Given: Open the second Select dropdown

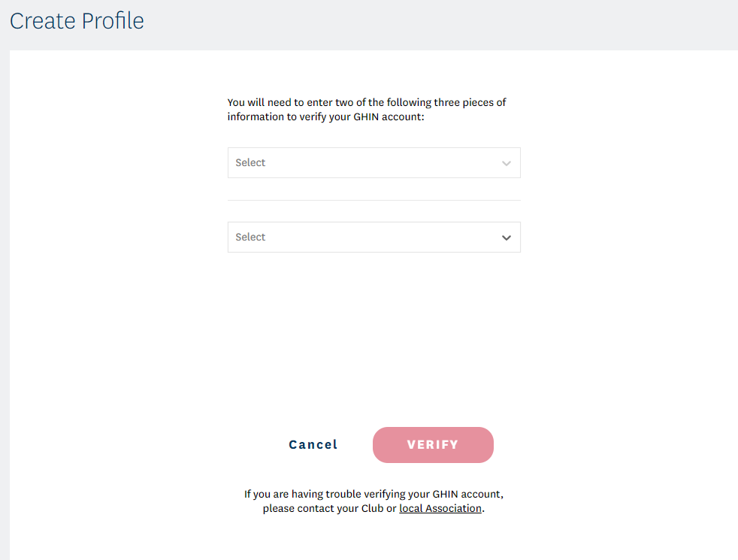Looking at the screenshot, I should 374,237.
